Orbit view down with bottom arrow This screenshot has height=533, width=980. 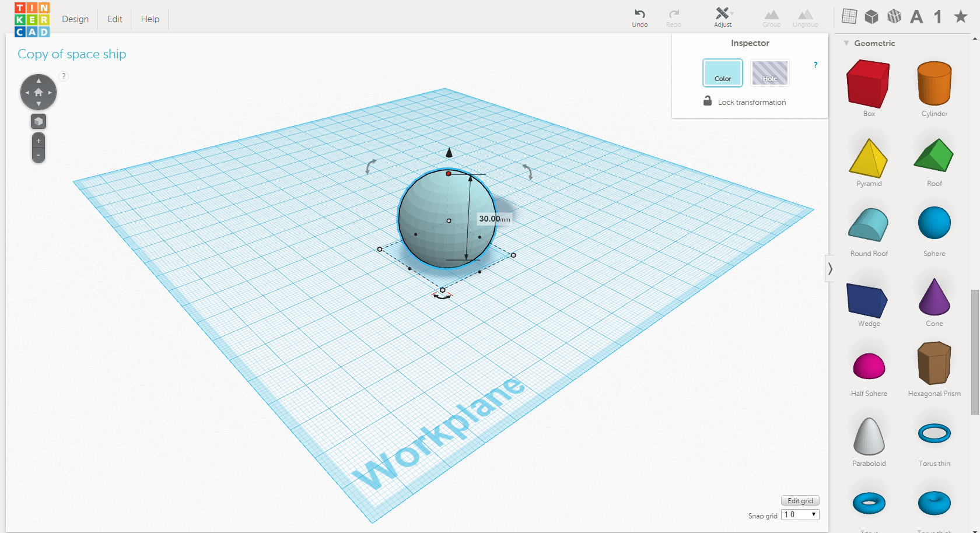point(38,104)
